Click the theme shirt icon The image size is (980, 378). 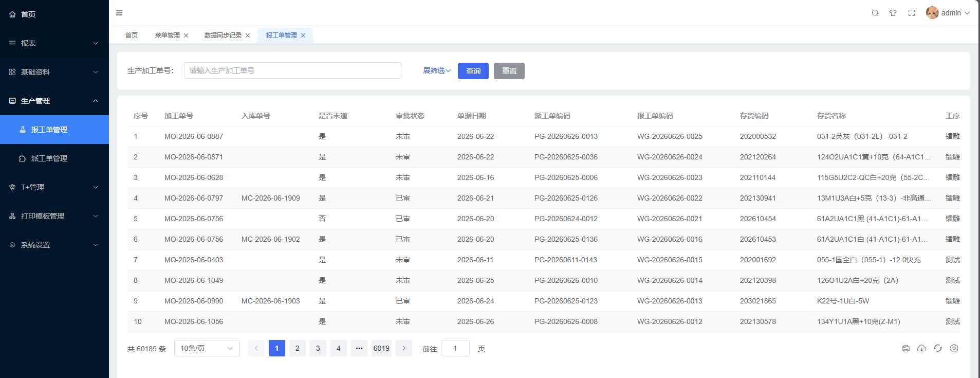[893, 13]
